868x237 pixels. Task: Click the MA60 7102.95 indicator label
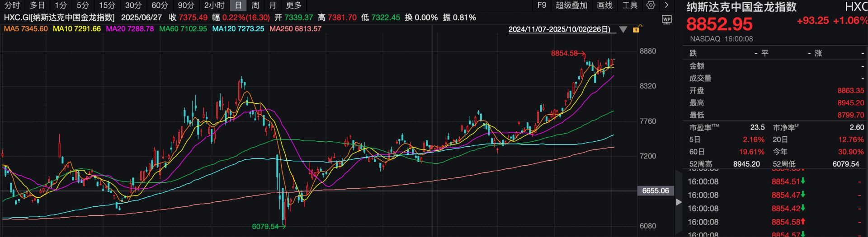click(x=183, y=28)
